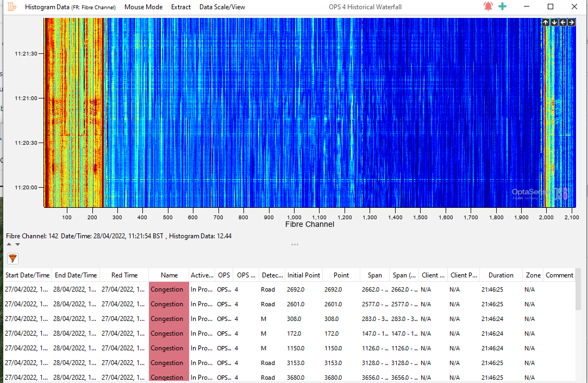588x383 pixels.
Task: Open the Histogram Data menu
Action: (46, 7)
